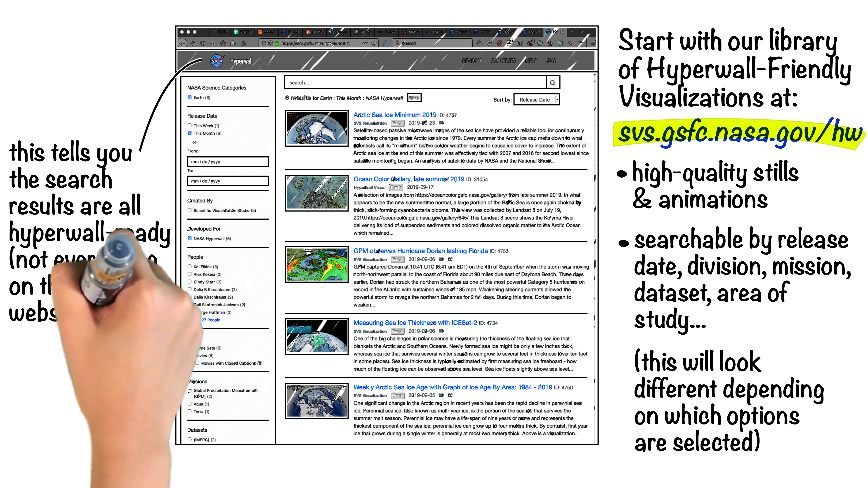Click the CC icon on Weekly Arctic Sea Ice Age result
The height and width of the screenshot is (488, 868).
[450, 395]
